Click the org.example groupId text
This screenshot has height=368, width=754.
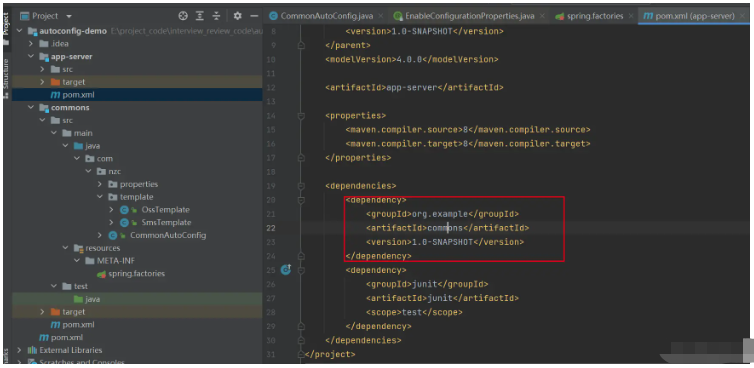(440, 214)
